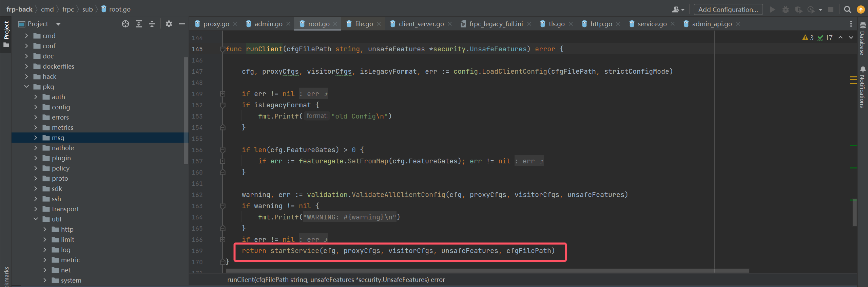This screenshot has width=868, height=287.
Task: Open the Database tool window
Action: [863, 39]
